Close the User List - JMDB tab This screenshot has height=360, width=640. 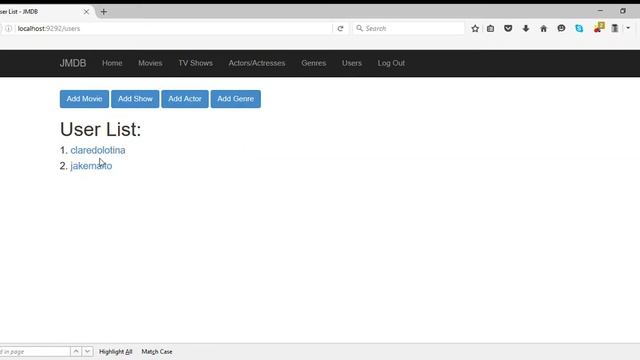point(86,12)
